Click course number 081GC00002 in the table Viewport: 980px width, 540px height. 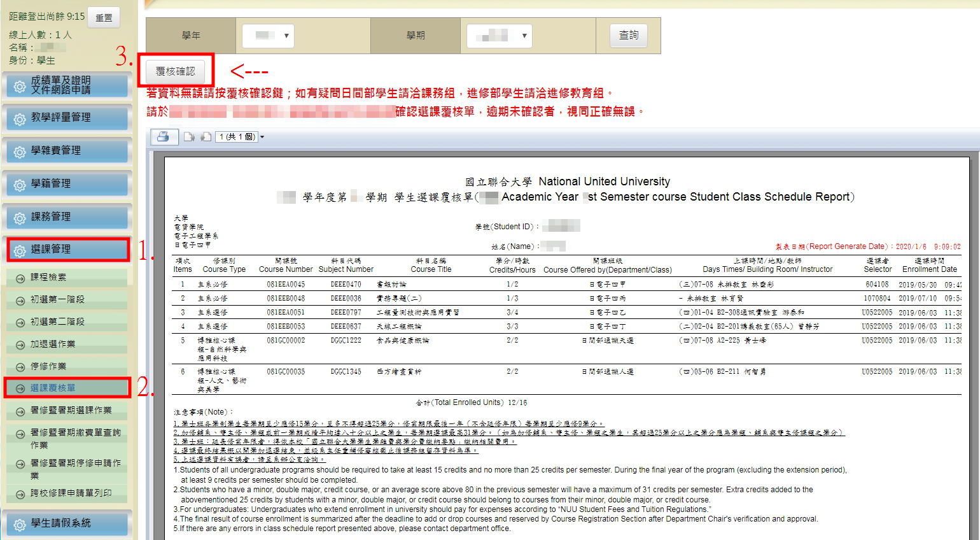(x=286, y=341)
